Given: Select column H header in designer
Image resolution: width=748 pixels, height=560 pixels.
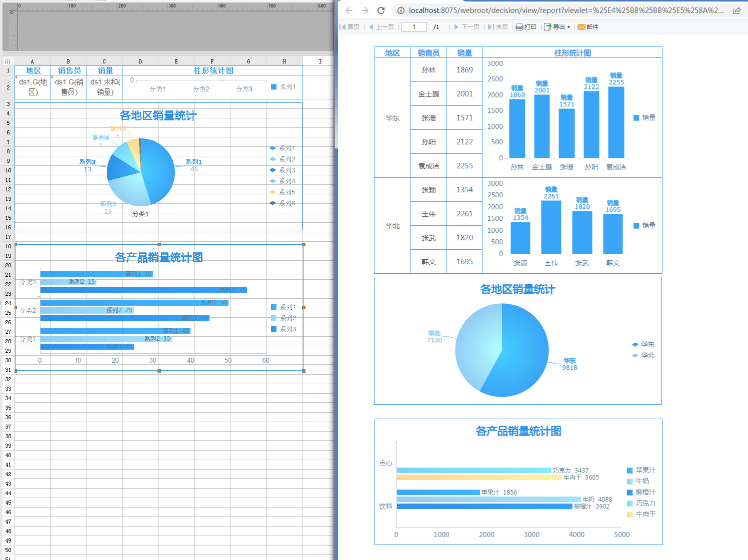Looking at the screenshot, I should coord(284,61).
